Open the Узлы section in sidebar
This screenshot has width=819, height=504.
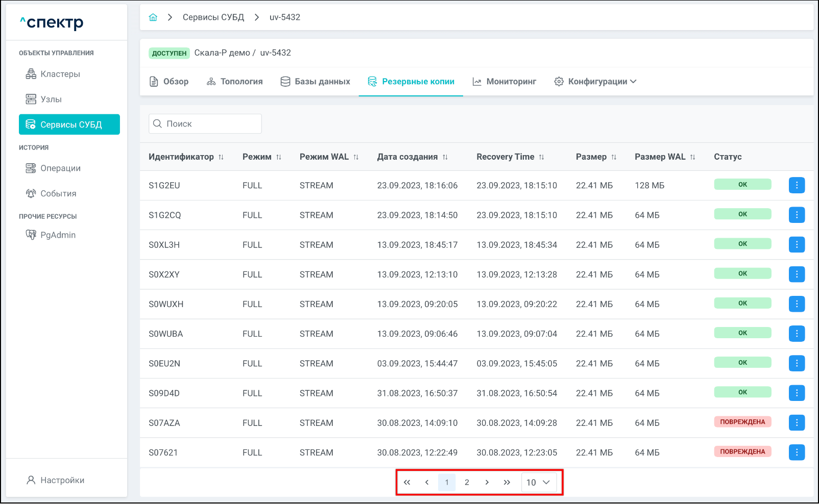[51, 99]
